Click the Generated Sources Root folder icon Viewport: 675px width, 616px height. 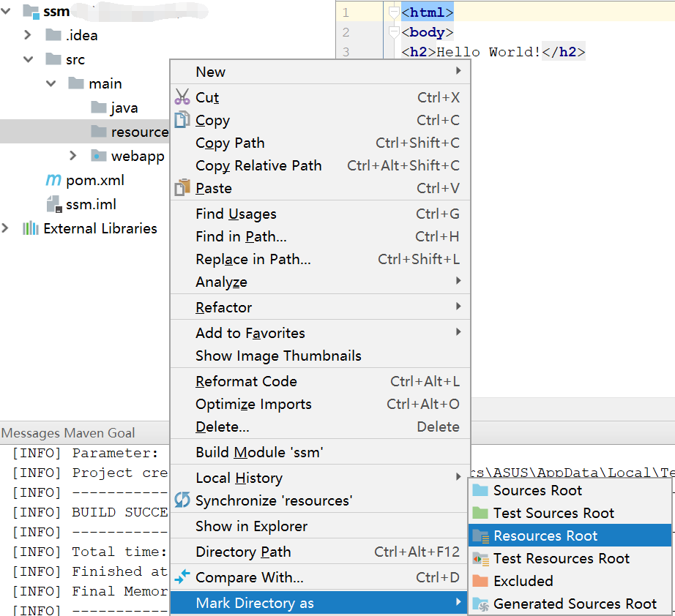(x=480, y=604)
